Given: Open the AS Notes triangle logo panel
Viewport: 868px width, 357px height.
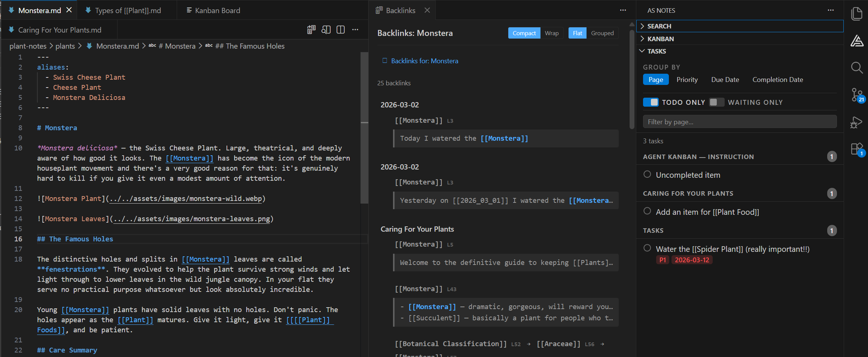Looking at the screenshot, I should click(858, 41).
